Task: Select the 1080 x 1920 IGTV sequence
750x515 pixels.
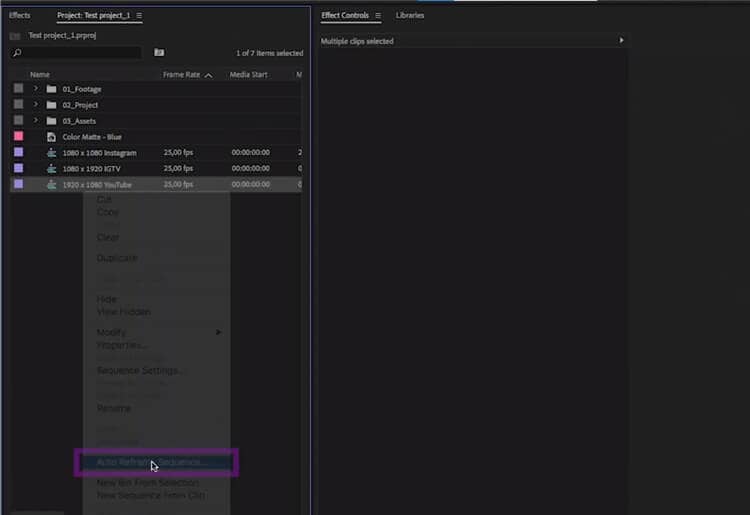Action: [91, 169]
